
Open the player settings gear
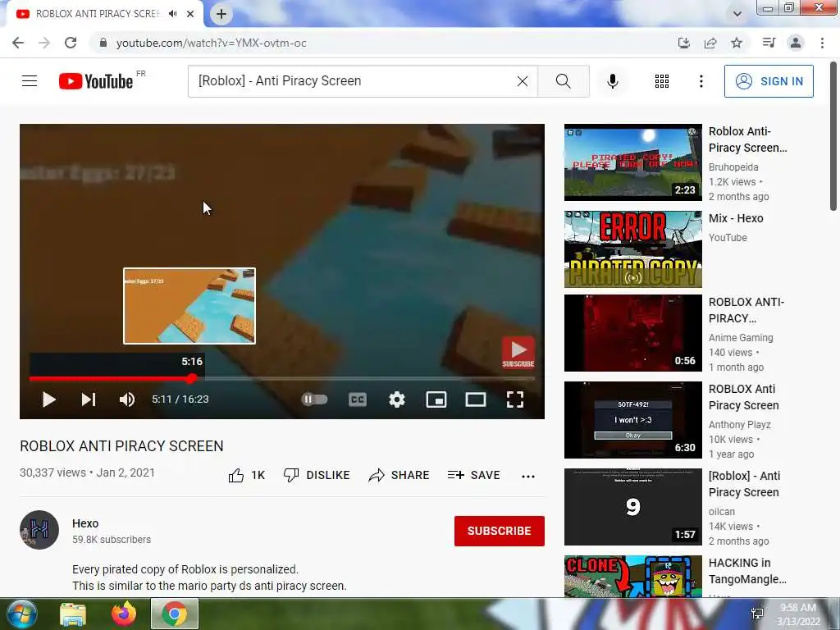[x=397, y=399]
